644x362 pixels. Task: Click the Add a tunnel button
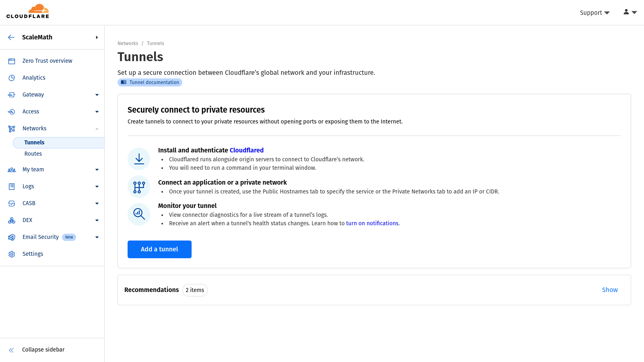(x=159, y=249)
